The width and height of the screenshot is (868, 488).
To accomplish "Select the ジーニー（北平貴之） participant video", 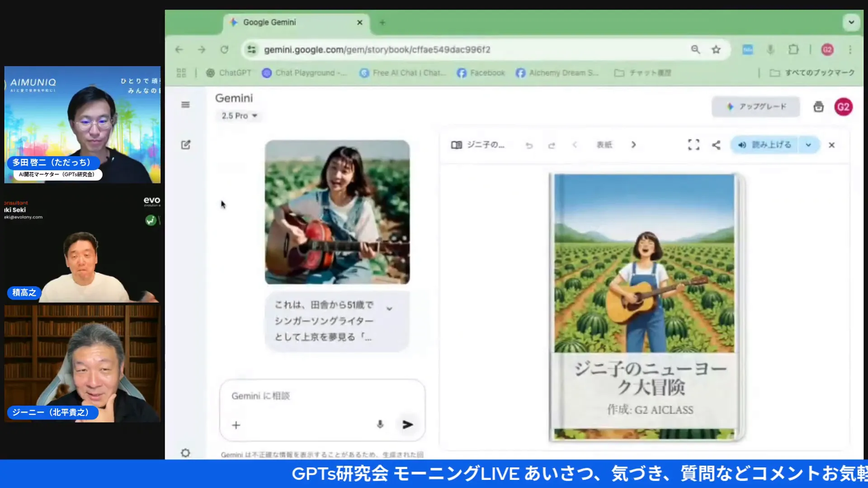I will (x=82, y=364).
